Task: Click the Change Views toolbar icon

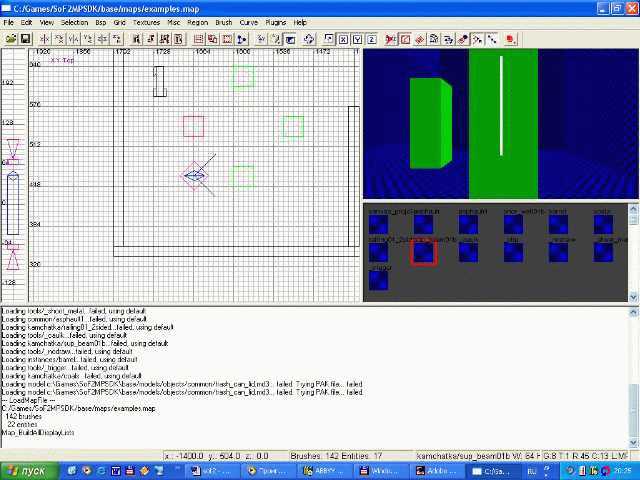Action: 261,39
